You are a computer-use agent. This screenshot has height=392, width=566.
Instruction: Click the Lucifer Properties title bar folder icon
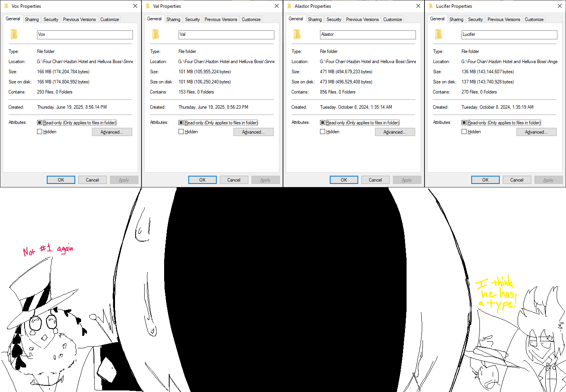point(431,6)
